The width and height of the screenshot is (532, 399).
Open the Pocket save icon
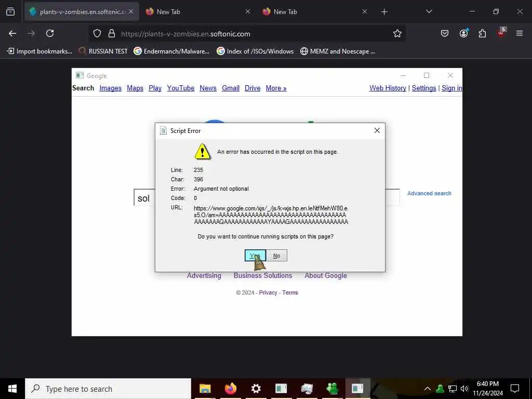pos(445,33)
